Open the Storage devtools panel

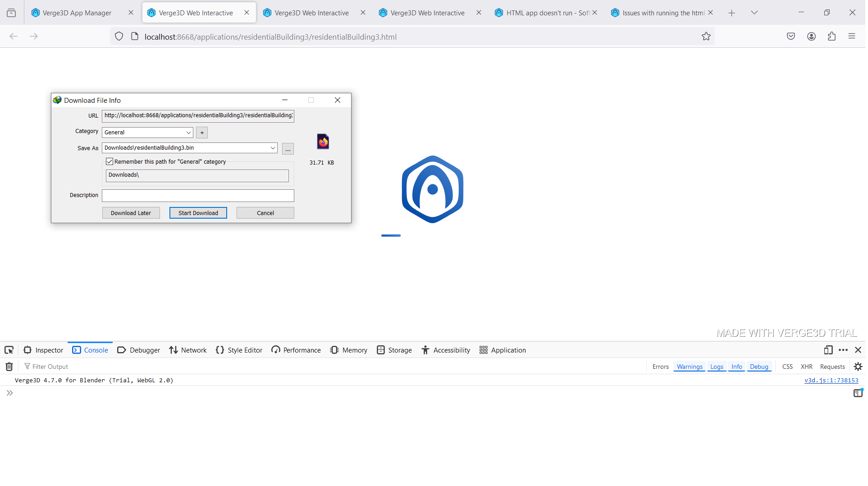394,350
